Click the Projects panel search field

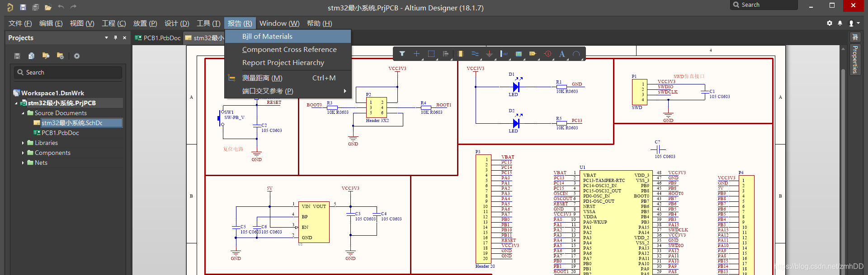[x=68, y=72]
